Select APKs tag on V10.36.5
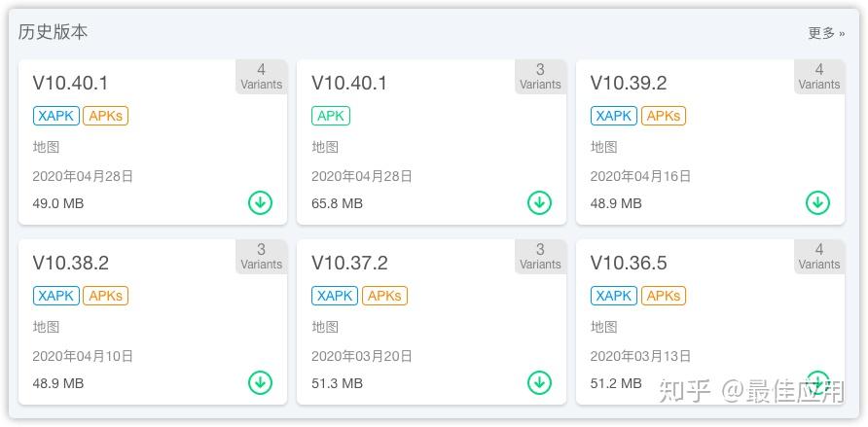 coord(664,296)
